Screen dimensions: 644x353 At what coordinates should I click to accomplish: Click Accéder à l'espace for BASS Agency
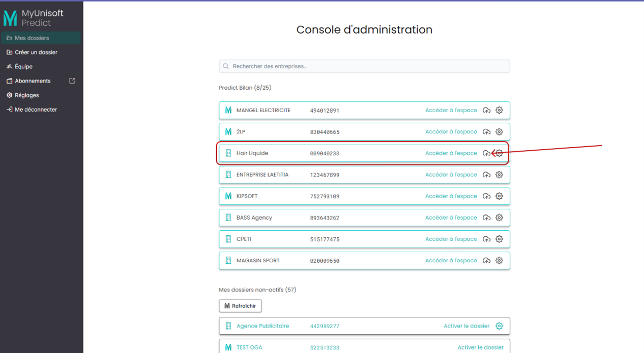click(x=451, y=218)
